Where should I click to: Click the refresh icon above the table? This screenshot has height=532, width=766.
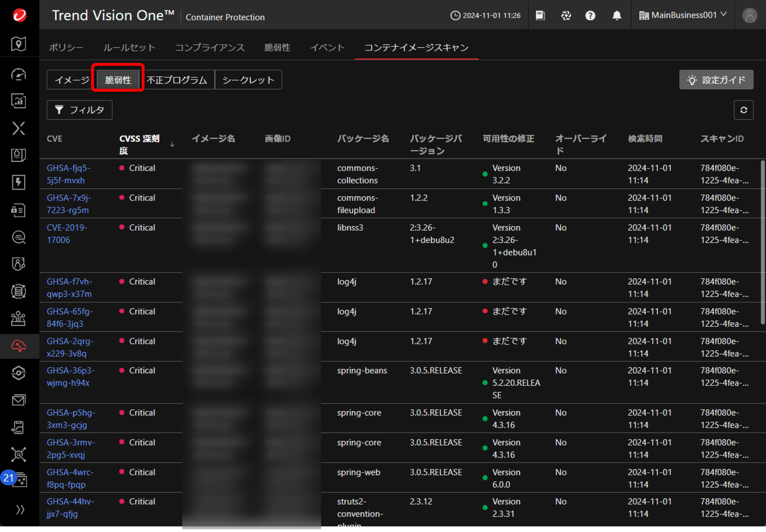point(743,110)
